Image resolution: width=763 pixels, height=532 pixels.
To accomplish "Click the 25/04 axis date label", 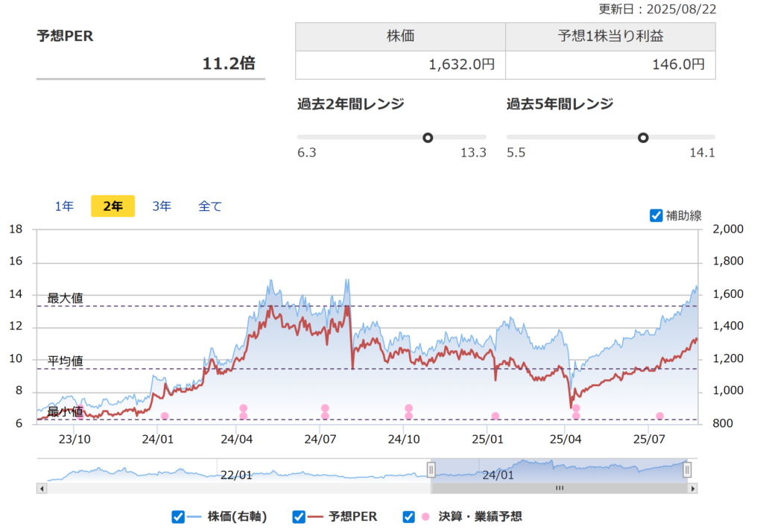I will click(x=566, y=440).
